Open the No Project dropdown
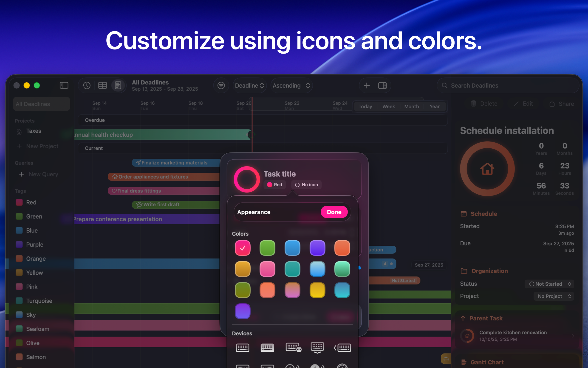588x368 pixels. [554, 296]
